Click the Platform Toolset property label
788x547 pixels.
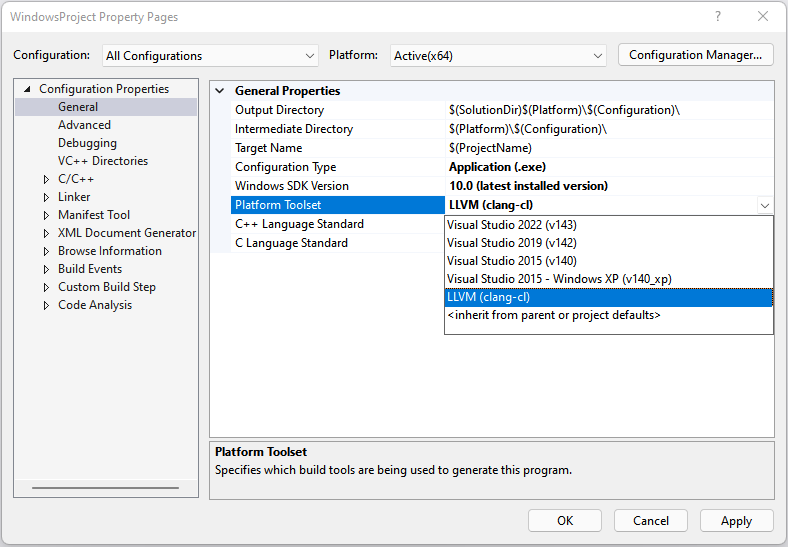click(278, 205)
